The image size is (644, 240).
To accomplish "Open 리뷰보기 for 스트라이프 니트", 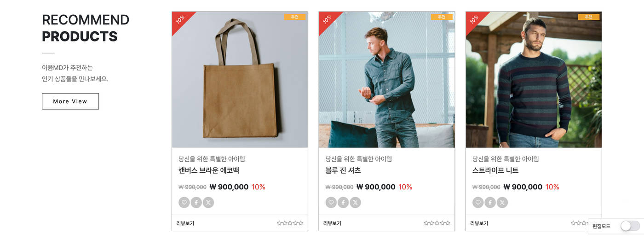I will coord(479,223).
